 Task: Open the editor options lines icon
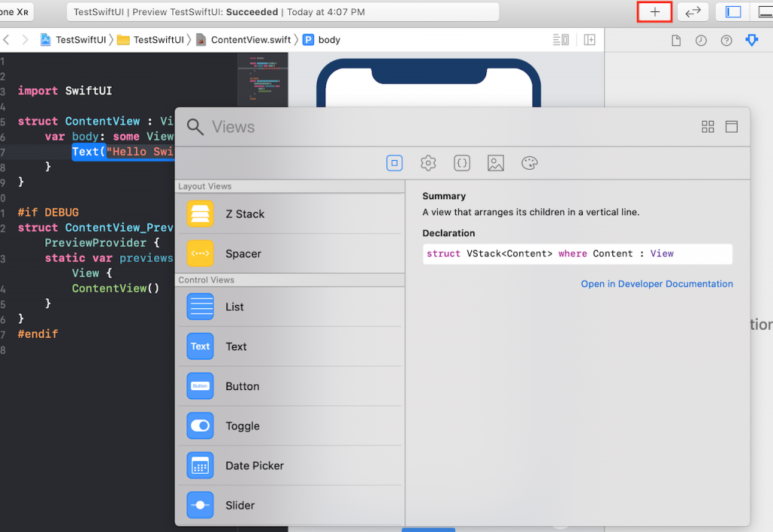click(561, 40)
